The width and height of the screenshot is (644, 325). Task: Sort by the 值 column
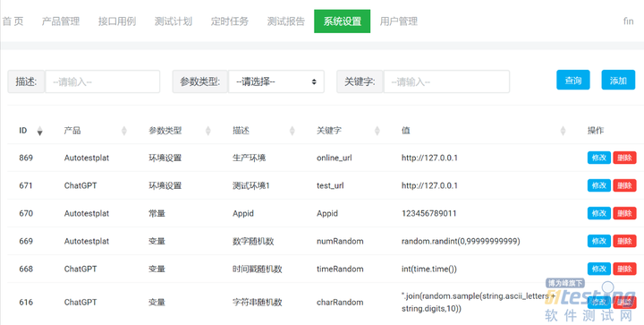click(563, 131)
